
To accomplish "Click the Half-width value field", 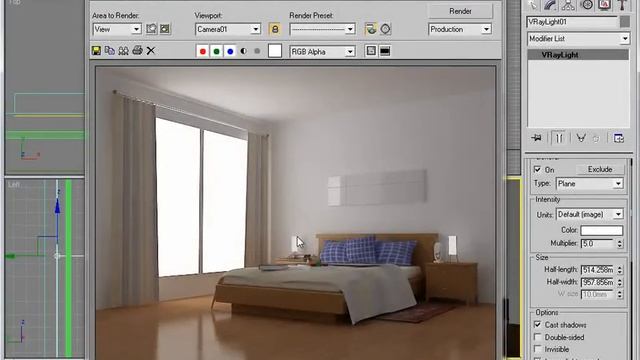I will pos(598,282).
